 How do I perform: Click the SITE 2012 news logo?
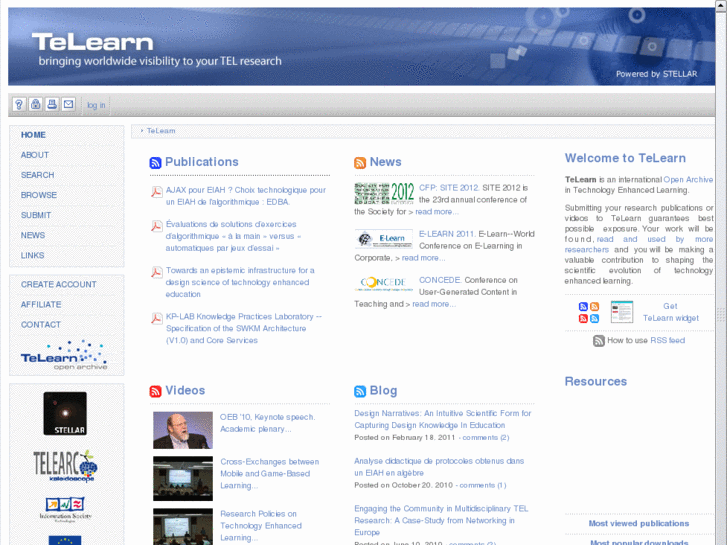[x=384, y=193]
